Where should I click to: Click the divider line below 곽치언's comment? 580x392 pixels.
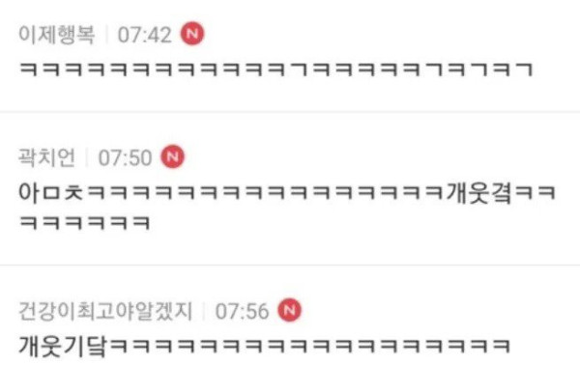(x=290, y=265)
